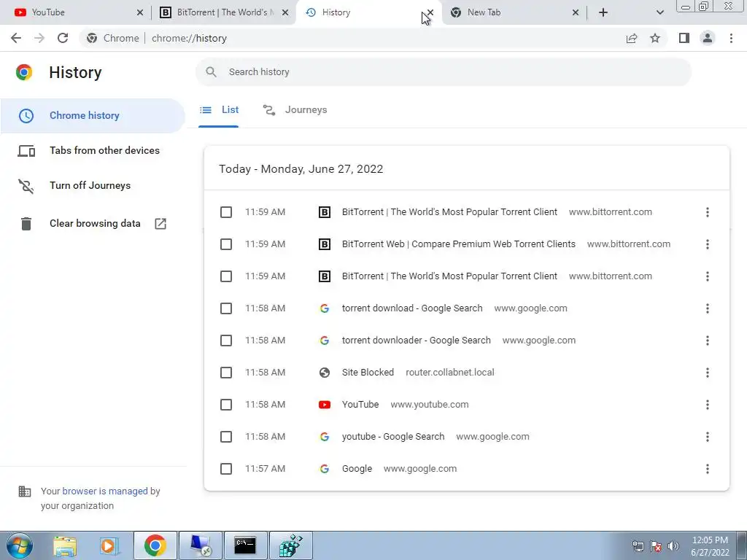Open actions menu for torrent downloader search
The height and width of the screenshot is (560, 747).
tap(708, 341)
